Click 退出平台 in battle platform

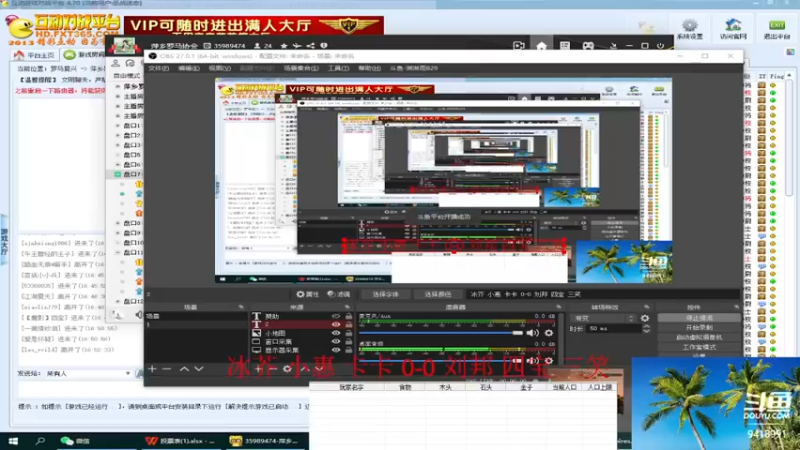[777, 29]
